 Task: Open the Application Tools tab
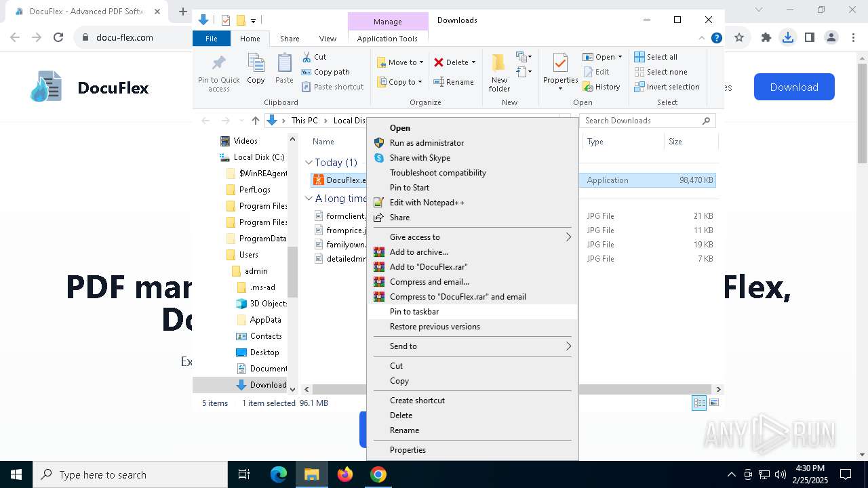(387, 39)
